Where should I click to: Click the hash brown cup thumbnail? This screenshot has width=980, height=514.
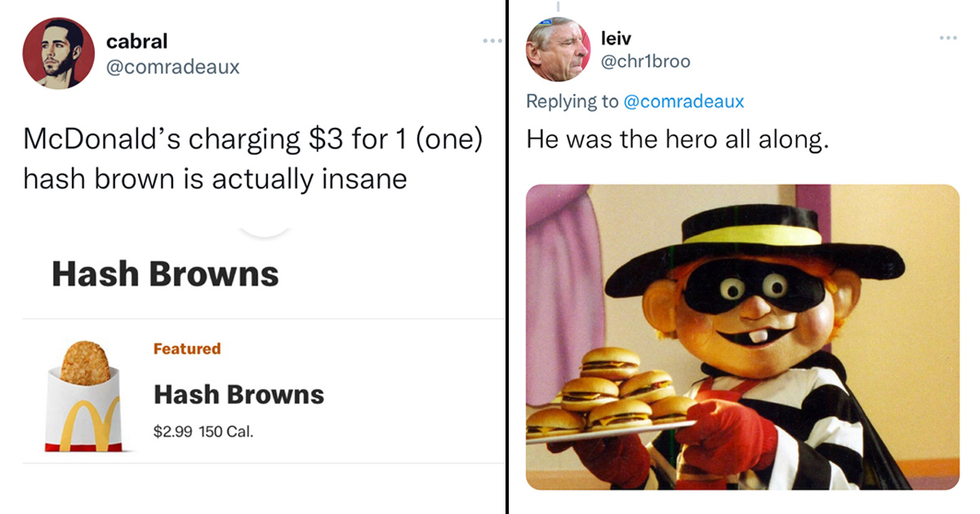83,397
